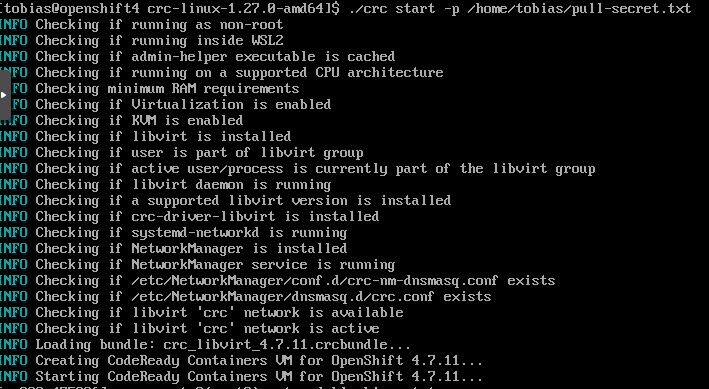Click the dnsmasq.d/crc.conf path text
709x389 pixels.
[x=283, y=297]
